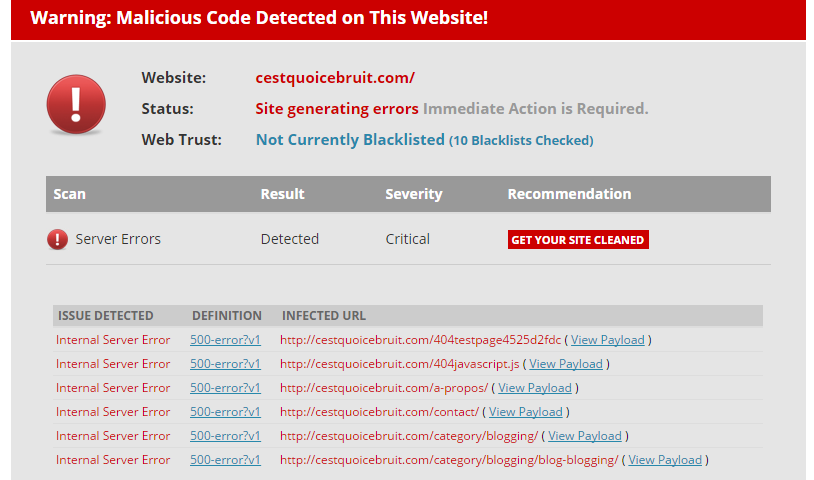This screenshot has height=480, width=814.
Task: Click Internal Server Error in the contact row
Action: [113, 412]
